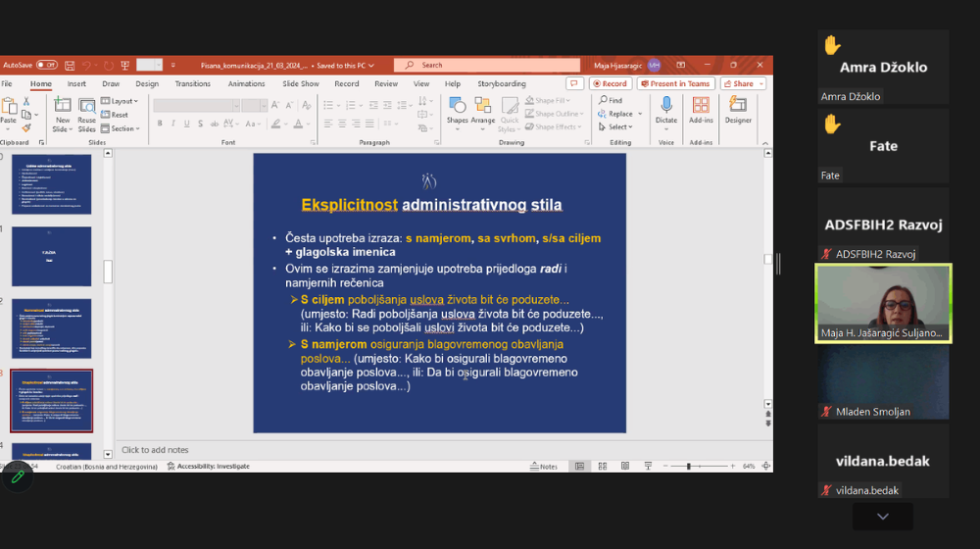This screenshot has height=549, width=980.
Task: Click the Ribbon Display Options icon
Action: pos(681,65)
